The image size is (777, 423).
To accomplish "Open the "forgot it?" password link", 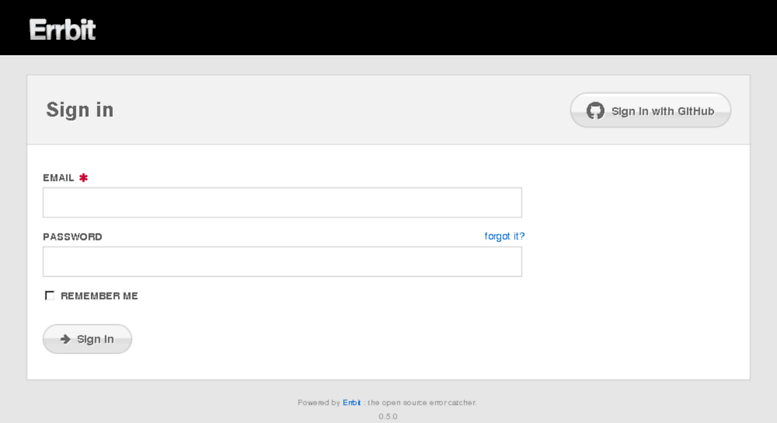I will (x=504, y=236).
